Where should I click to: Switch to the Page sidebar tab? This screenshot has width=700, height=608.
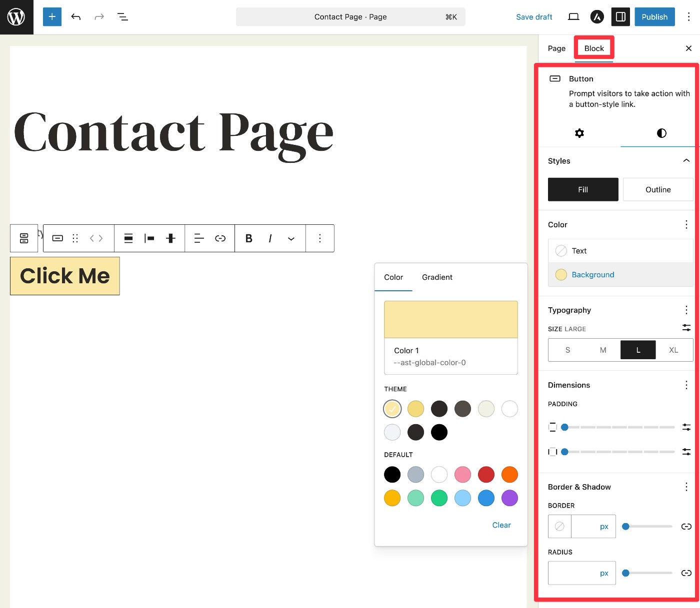tap(556, 48)
